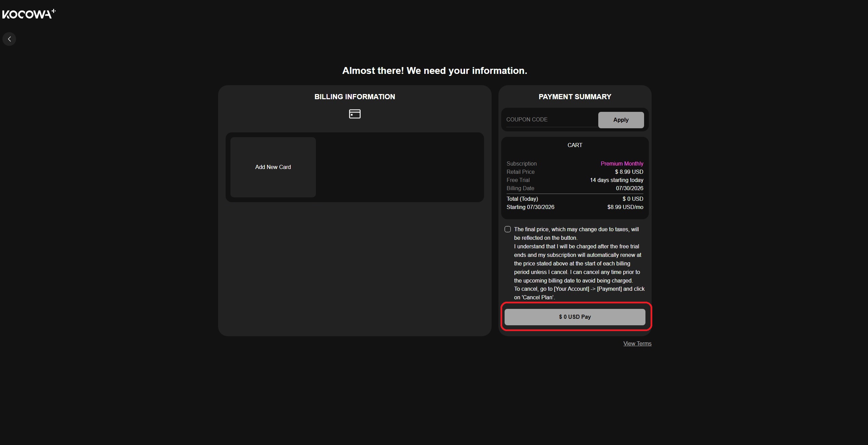Select the $ 8.99 USD retail price value

coord(629,172)
